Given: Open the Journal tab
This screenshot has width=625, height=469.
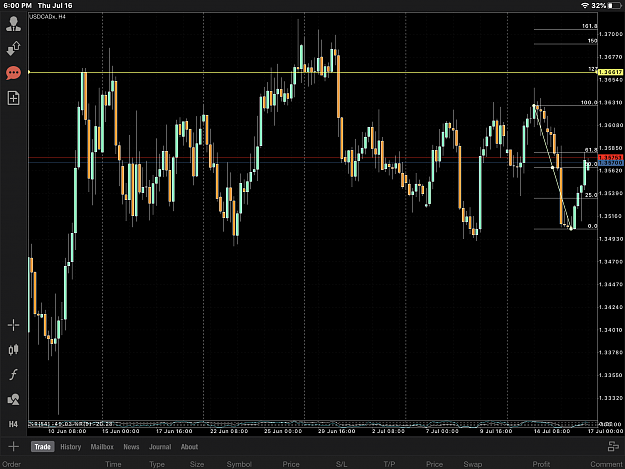Looking at the screenshot, I should click(x=160, y=447).
